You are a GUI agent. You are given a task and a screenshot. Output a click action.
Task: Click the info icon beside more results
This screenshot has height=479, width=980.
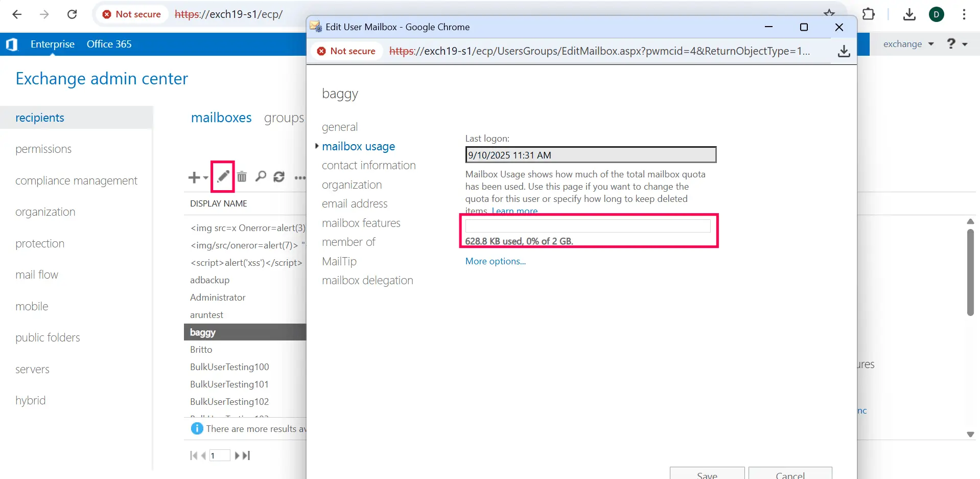click(197, 428)
